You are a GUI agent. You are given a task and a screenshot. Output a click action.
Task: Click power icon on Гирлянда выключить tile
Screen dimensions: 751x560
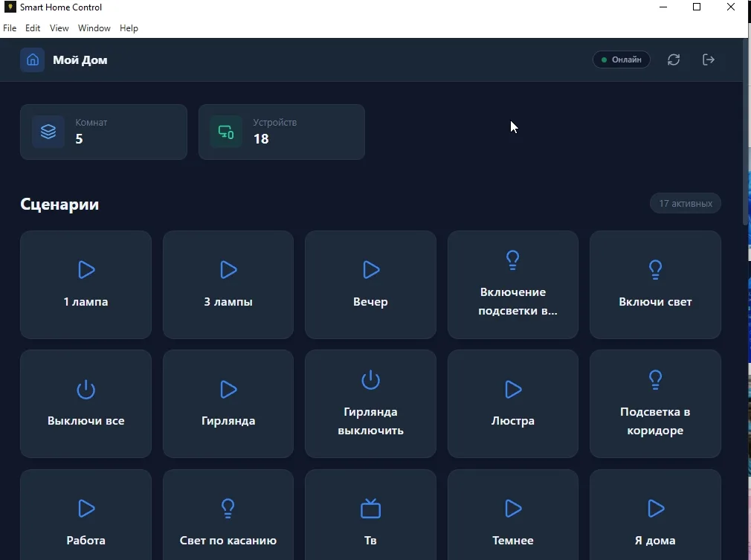370,380
